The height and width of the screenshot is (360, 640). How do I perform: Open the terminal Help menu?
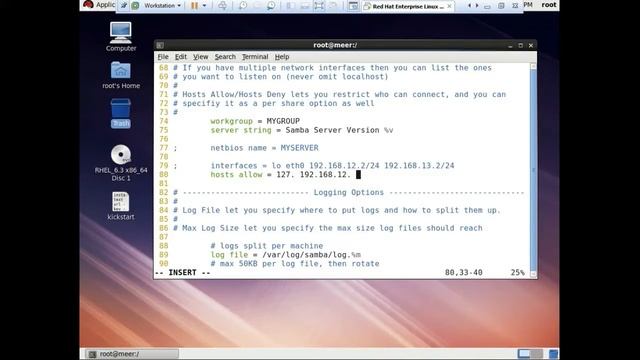pos(282,57)
